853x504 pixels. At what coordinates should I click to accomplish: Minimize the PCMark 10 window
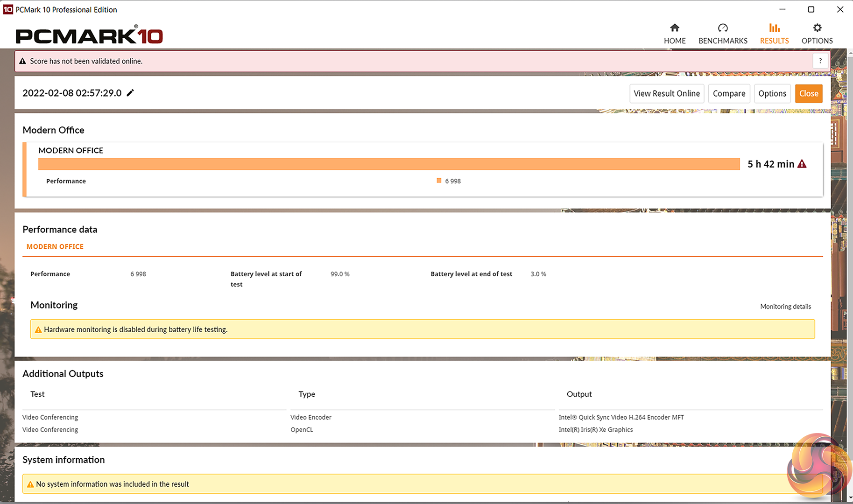point(783,9)
